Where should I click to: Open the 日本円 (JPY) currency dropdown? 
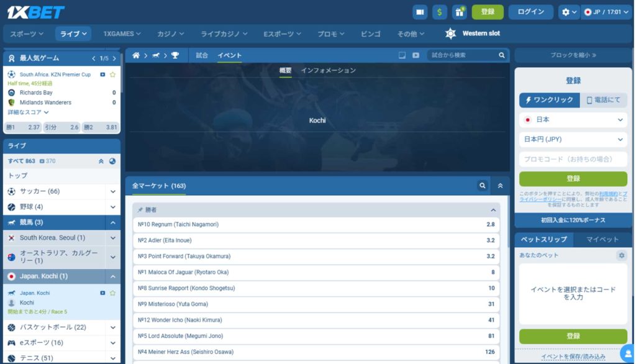pos(573,139)
